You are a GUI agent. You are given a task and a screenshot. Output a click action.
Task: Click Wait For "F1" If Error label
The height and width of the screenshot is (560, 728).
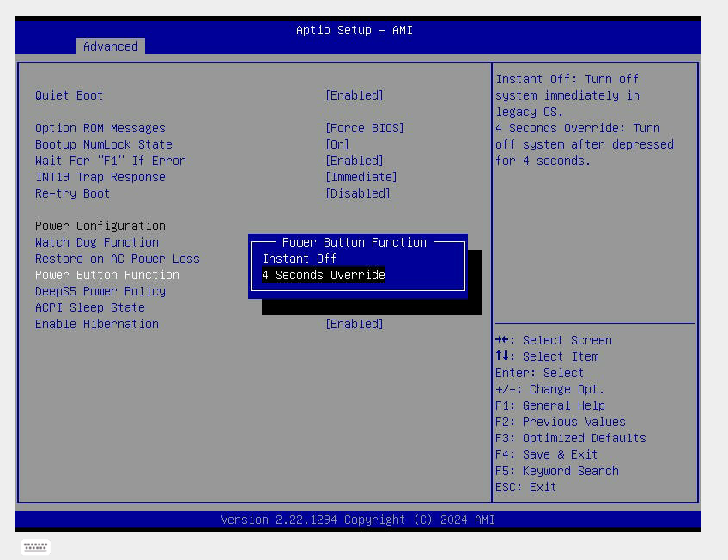[x=110, y=161]
